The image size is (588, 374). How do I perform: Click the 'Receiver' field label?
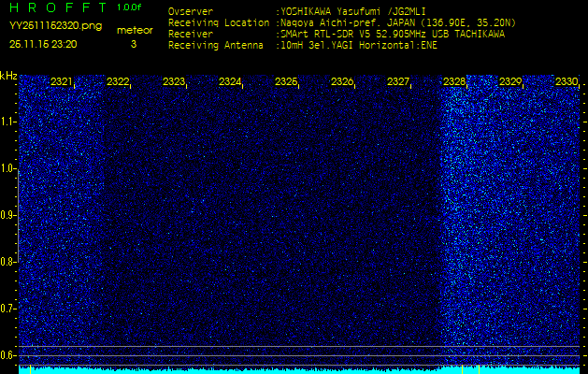point(191,35)
